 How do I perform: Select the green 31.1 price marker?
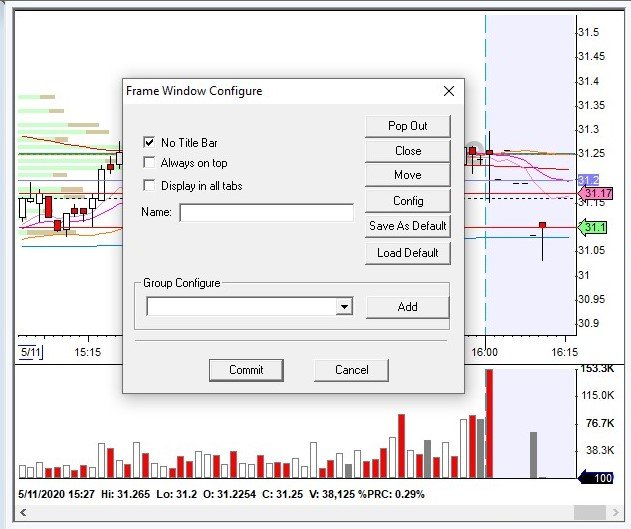pyautogui.click(x=594, y=227)
